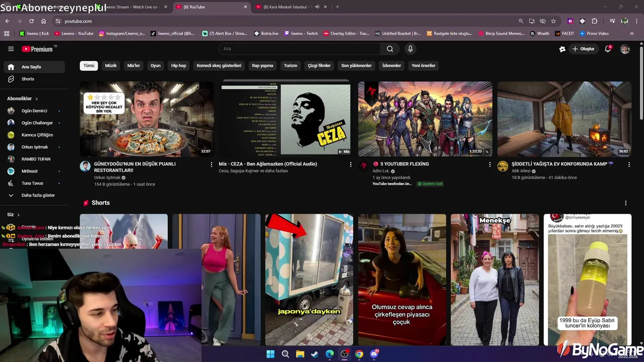Open more options for 5 YOUTUBER FLEXİNG
Image resolution: width=644 pixels, height=362 pixels.
(490, 164)
